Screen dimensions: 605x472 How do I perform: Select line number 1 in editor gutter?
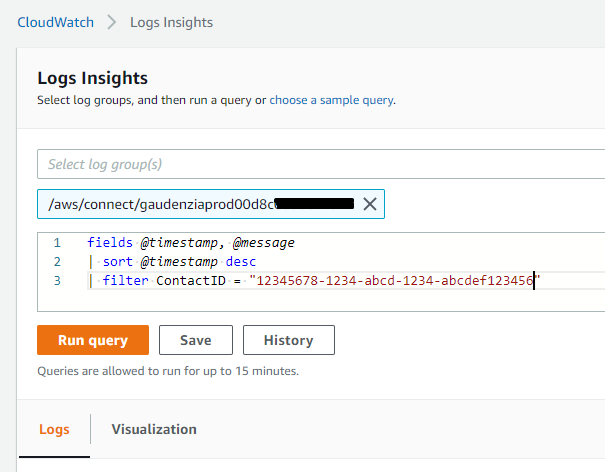pos(57,242)
